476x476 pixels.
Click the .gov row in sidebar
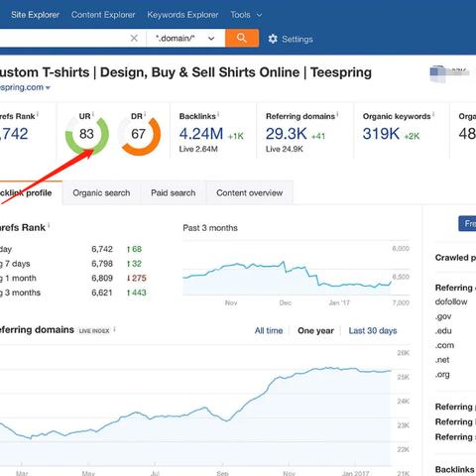(443, 316)
